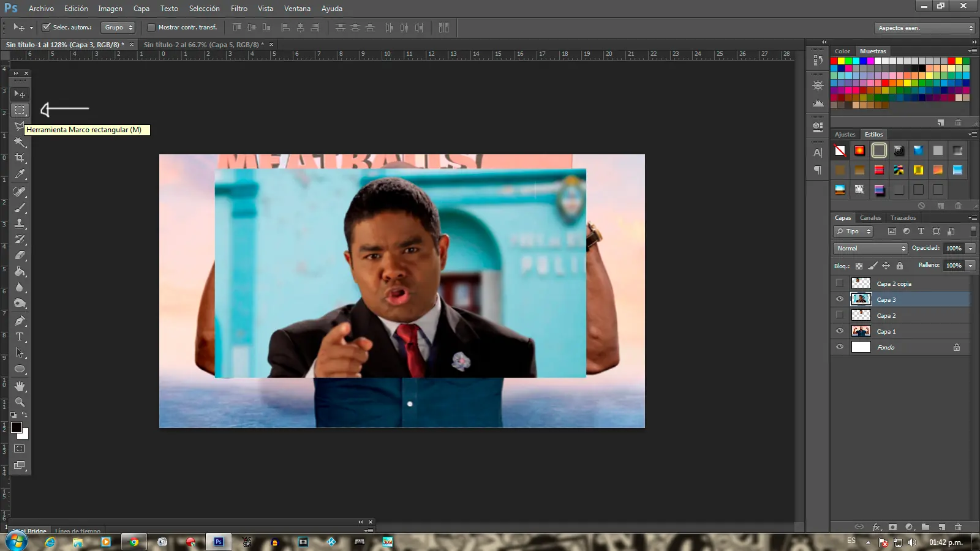Open the Filtro menu
The width and height of the screenshot is (980, 551).
[239, 9]
